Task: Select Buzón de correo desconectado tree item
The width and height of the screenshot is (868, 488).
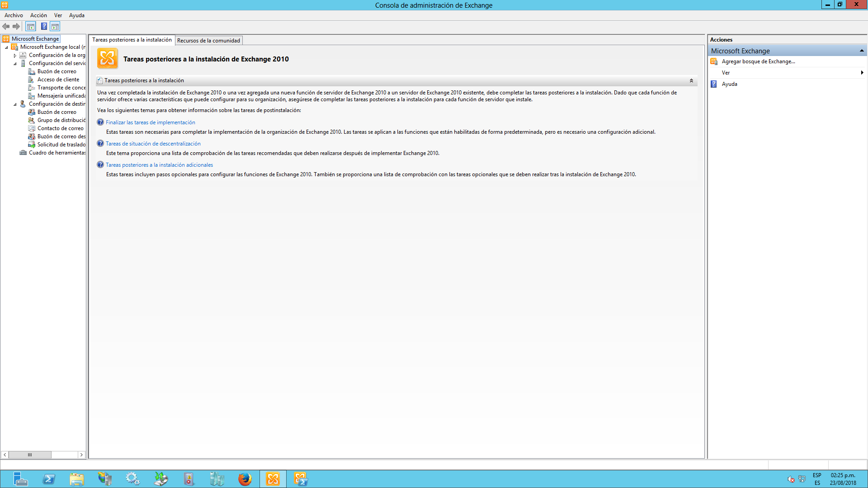Action: (61, 136)
